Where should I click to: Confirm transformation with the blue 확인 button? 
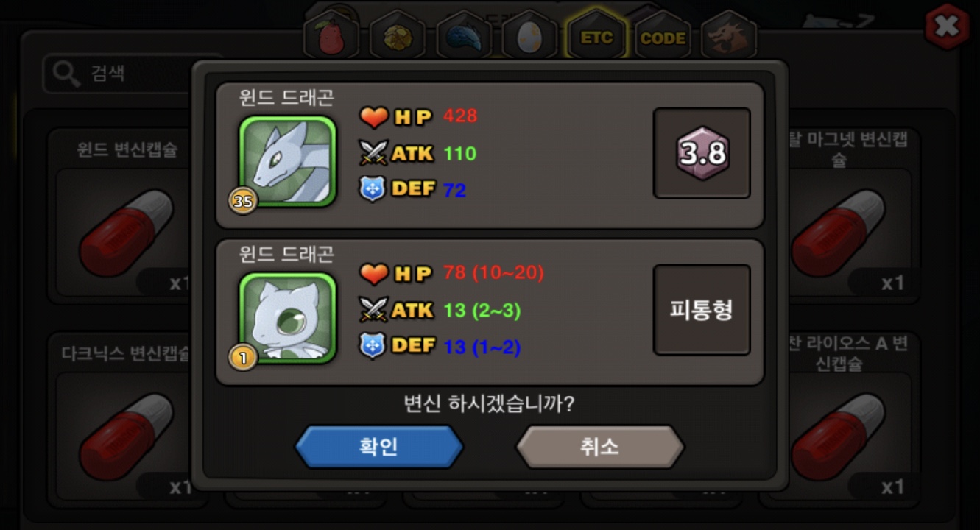point(378,447)
